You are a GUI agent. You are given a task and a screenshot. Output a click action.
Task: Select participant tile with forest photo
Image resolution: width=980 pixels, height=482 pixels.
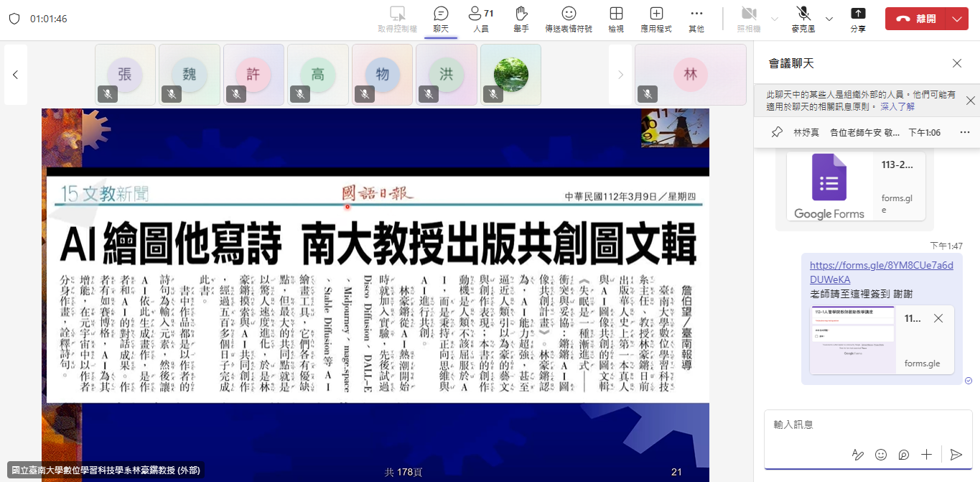pos(510,75)
